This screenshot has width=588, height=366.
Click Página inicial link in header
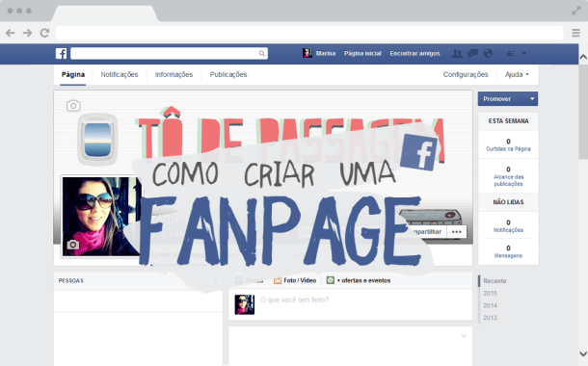click(x=362, y=54)
